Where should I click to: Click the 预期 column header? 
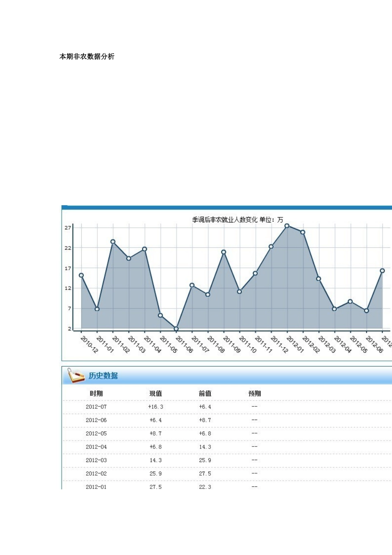(x=255, y=394)
